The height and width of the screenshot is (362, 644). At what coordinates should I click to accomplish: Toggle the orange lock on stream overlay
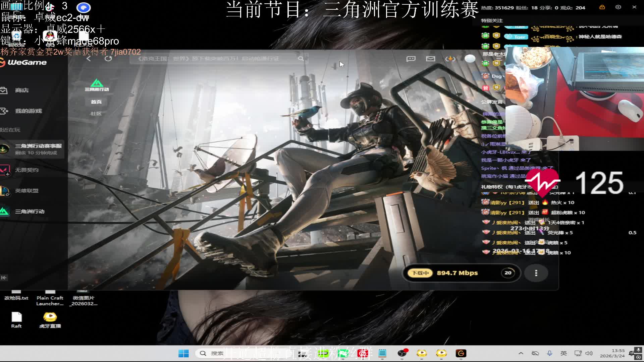(602, 7)
